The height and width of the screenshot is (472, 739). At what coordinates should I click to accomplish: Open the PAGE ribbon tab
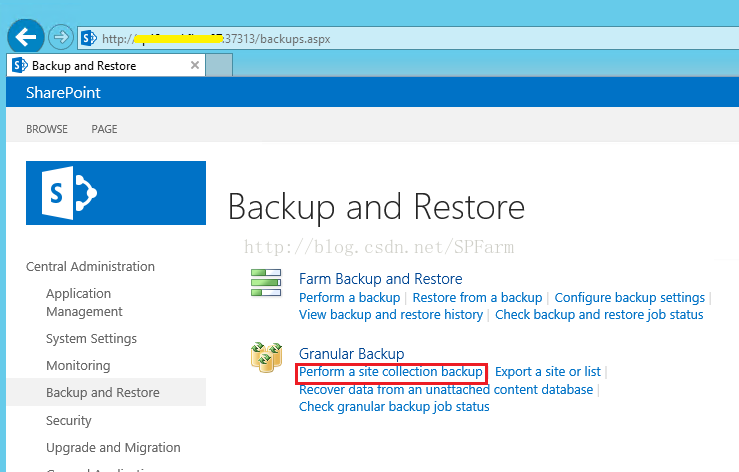coord(104,129)
